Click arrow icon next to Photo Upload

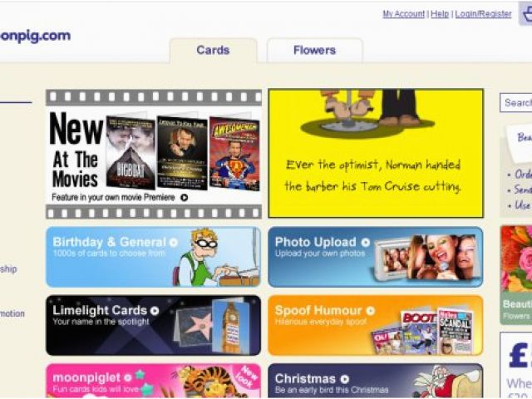[x=366, y=243]
